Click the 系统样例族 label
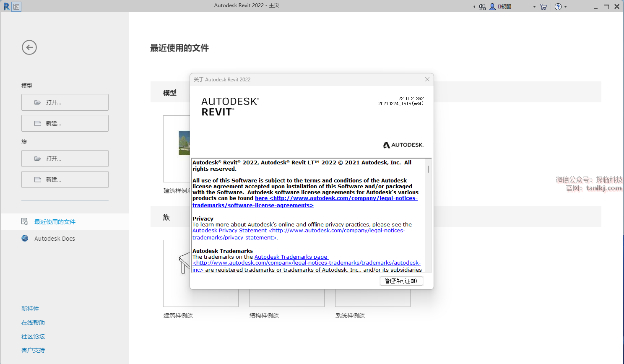The width and height of the screenshot is (624, 364). [350, 315]
